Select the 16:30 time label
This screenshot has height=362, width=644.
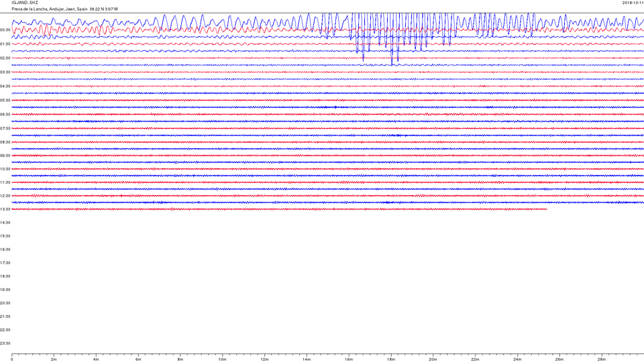pos(5,249)
